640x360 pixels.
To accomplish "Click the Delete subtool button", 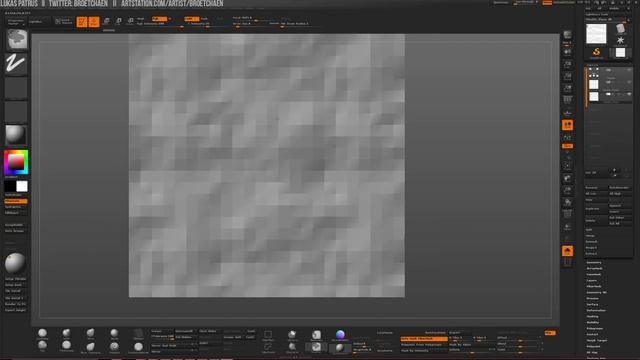I will point(596,220).
